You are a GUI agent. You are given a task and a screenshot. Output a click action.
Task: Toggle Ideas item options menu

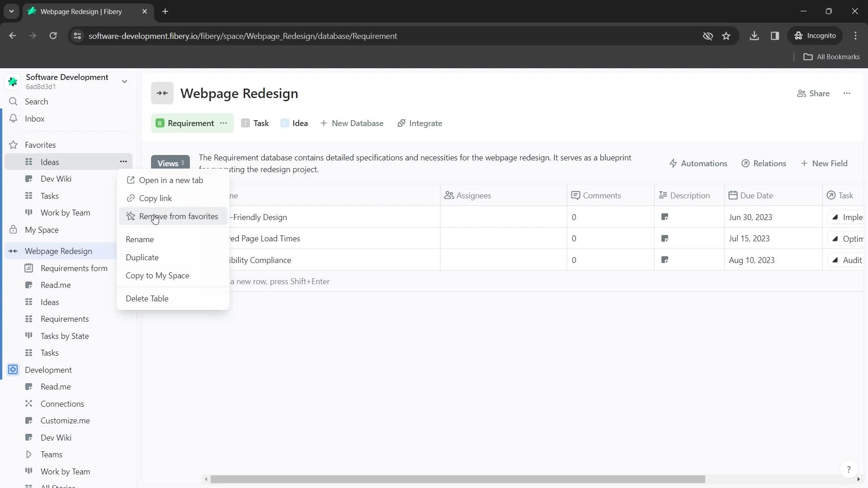click(123, 162)
